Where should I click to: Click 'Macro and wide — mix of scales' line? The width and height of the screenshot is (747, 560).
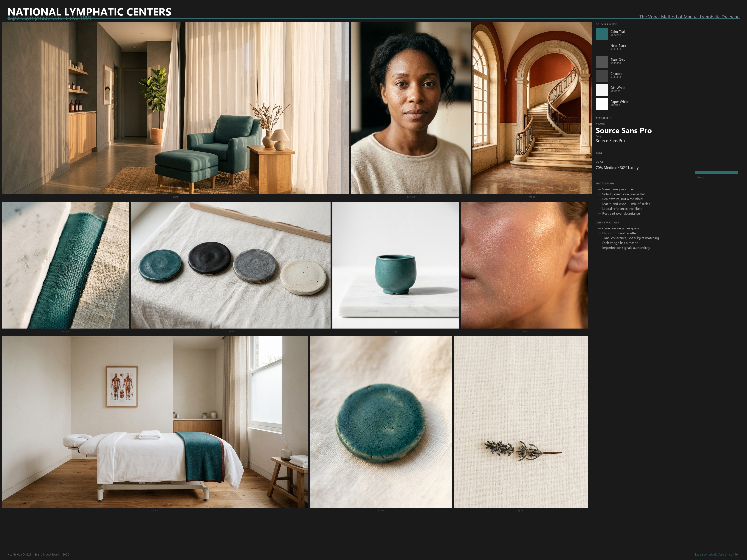pyautogui.click(x=624, y=204)
